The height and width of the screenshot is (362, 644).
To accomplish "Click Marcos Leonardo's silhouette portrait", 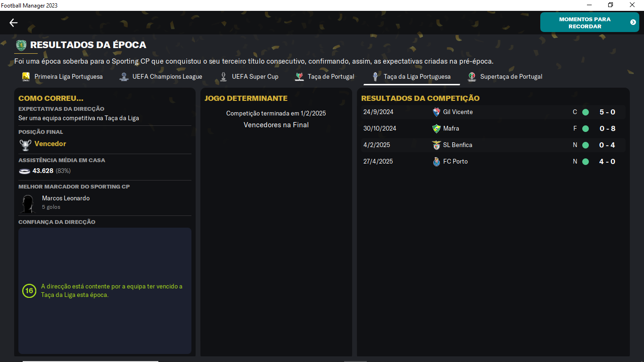I will click(x=28, y=204).
